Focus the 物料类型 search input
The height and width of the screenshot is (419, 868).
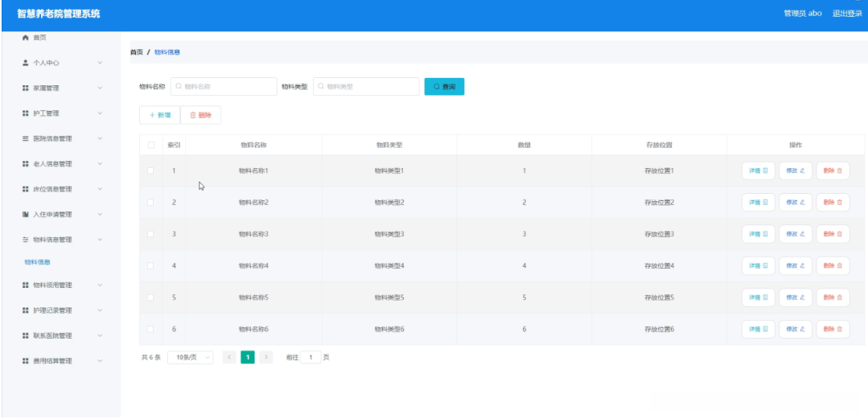click(366, 86)
